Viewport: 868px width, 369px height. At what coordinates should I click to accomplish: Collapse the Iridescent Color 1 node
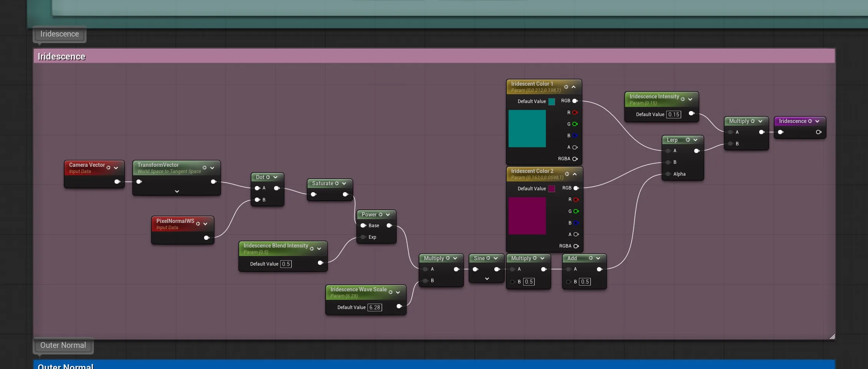click(574, 87)
